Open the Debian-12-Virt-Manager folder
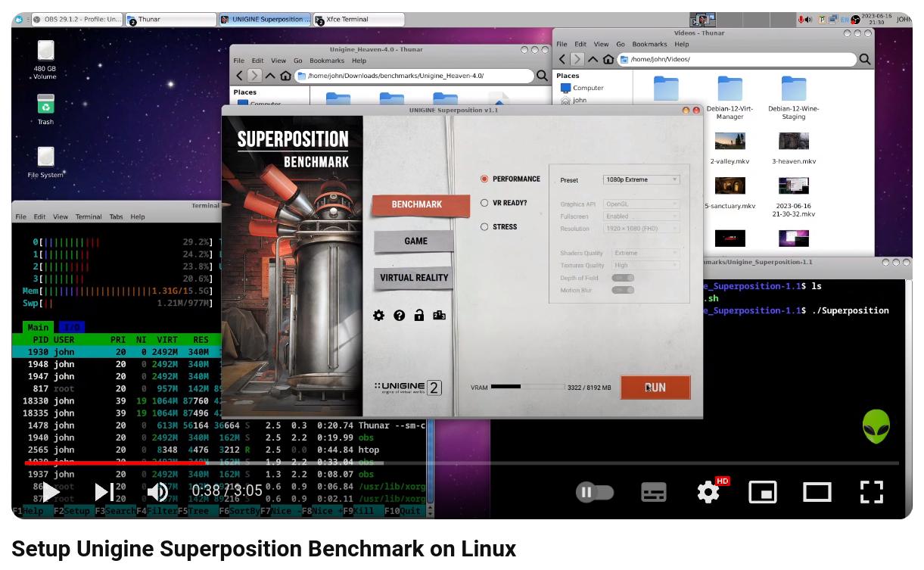 (x=730, y=98)
